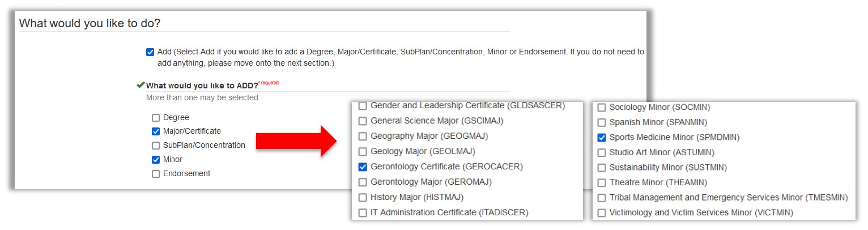The image size is (868, 230).
Task: Uncheck Sports Medicine Minor checkbox
Action: coord(602,138)
